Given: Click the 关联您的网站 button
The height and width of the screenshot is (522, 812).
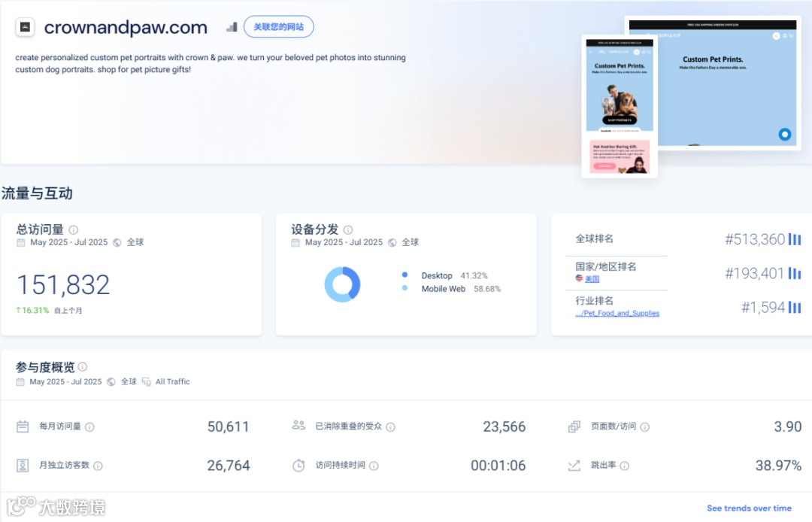Looking at the screenshot, I should (x=279, y=27).
